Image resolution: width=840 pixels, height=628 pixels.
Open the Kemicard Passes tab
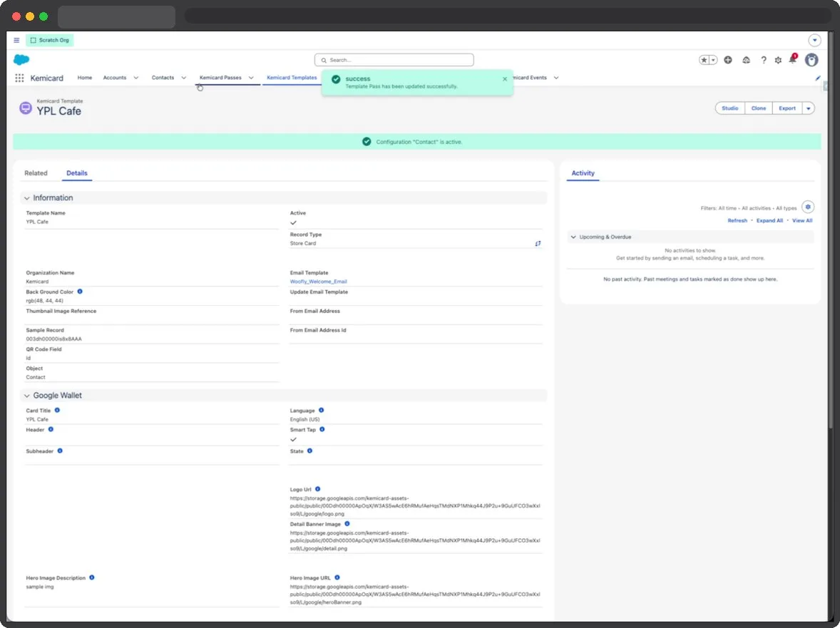tap(220, 78)
